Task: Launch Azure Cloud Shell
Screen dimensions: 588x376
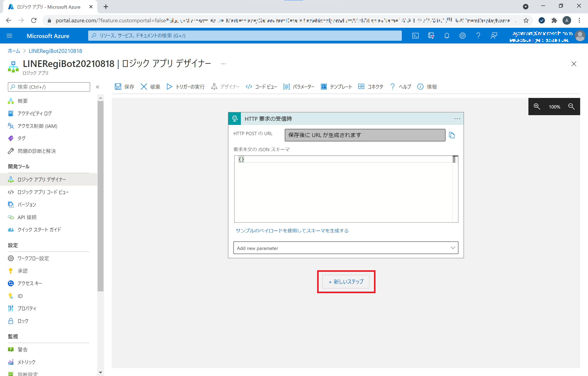Action: (416, 36)
